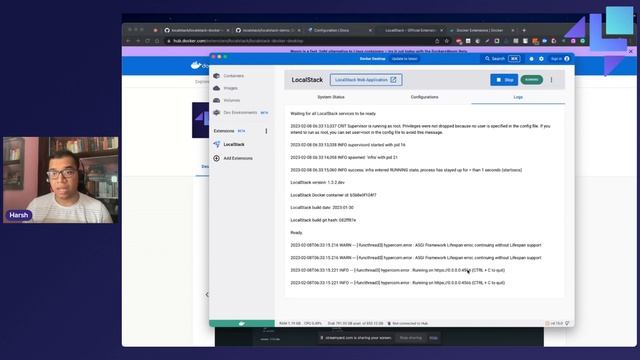Switch to Docker Extensions browser tab
Viewport: 640px width, 360px height.
(481, 30)
